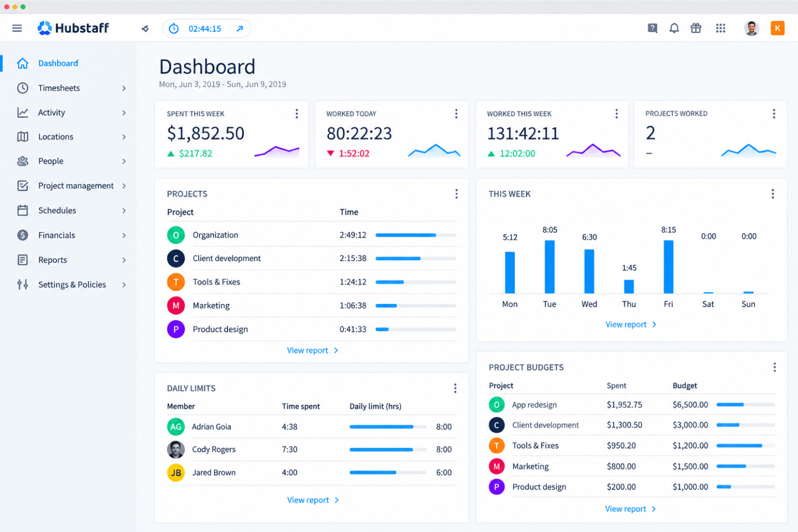This screenshot has width=798, height=532.
Task: Click View report under Daily Limits
Action: coord(313,500)
